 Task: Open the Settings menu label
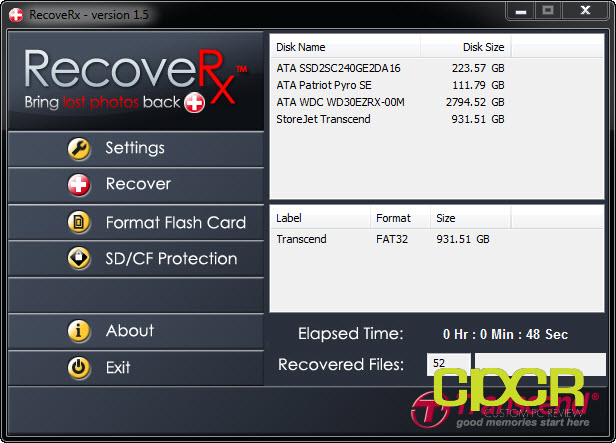pos(135,148)
